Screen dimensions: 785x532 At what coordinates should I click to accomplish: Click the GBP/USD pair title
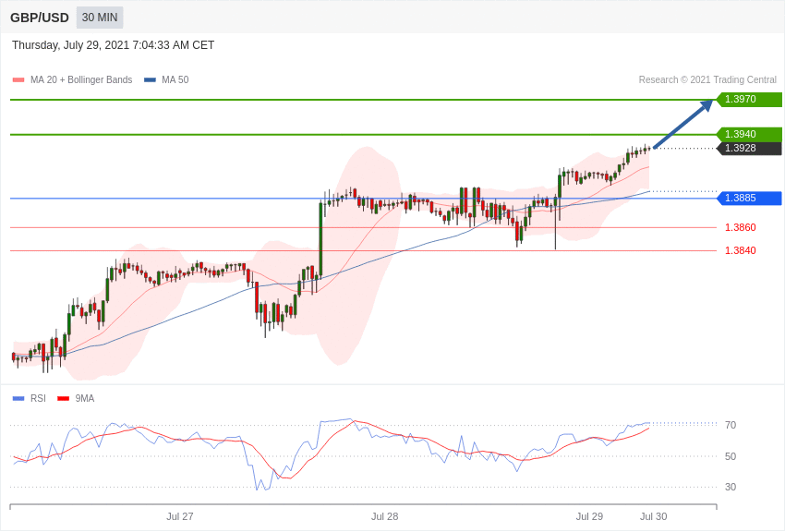pyautogui.click(x=40, y=18)
